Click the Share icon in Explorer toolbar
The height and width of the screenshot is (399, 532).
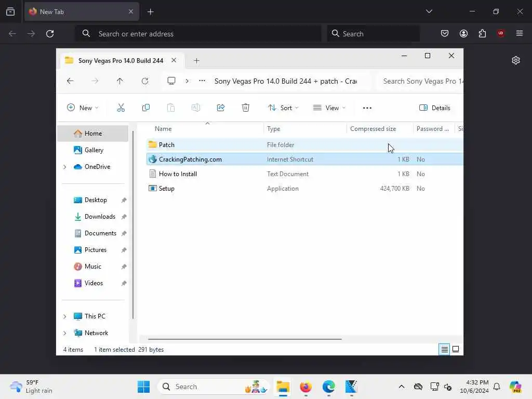click(220, 108)
